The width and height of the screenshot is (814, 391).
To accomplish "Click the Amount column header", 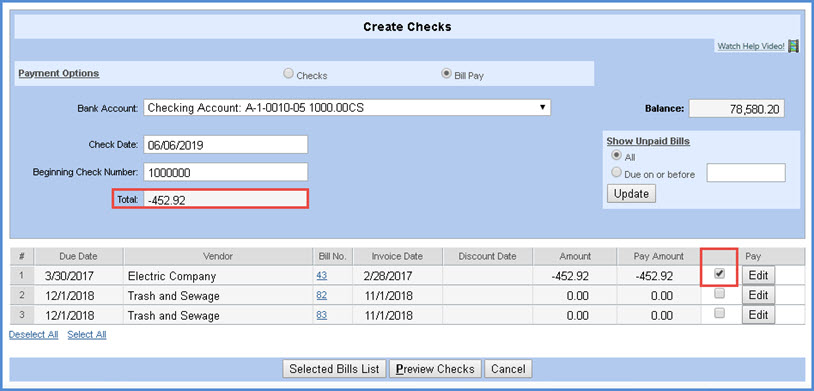I will click(x=575, y=256).
